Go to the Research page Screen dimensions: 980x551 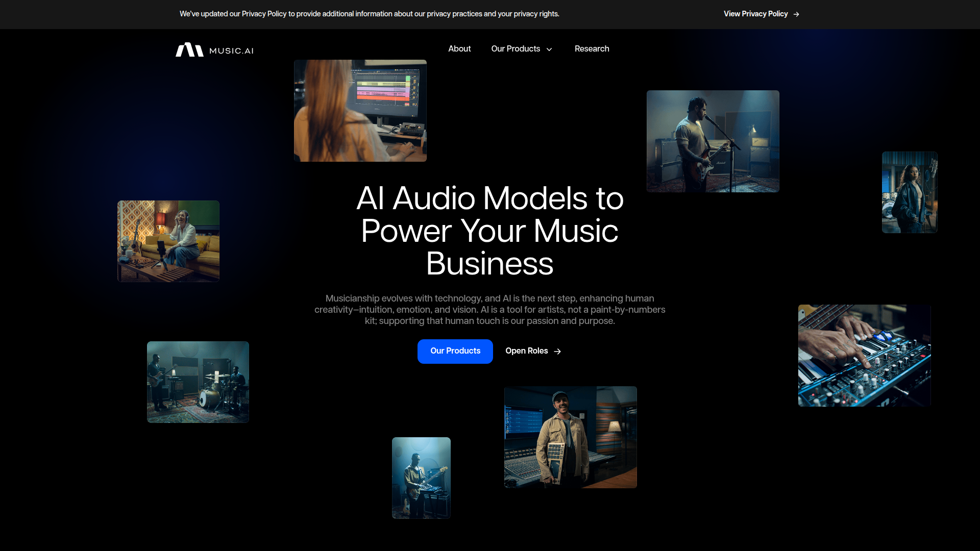[x=592, y=49]
